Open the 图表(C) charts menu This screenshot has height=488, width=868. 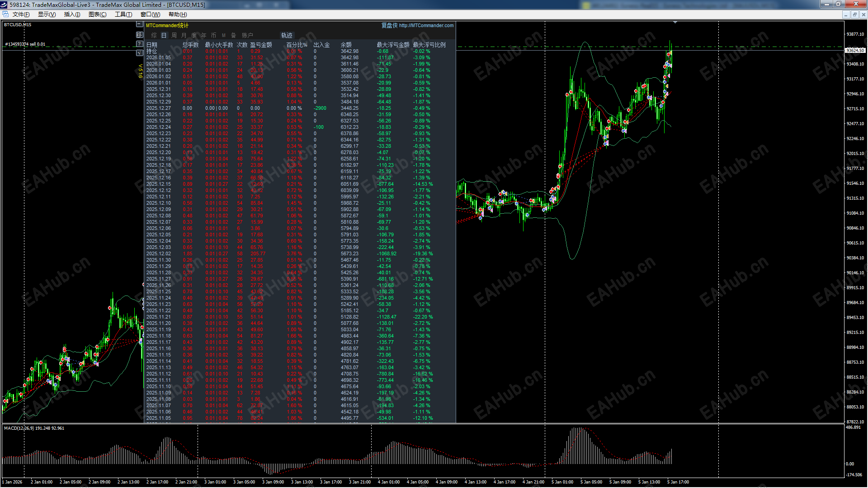pos(97,14)
